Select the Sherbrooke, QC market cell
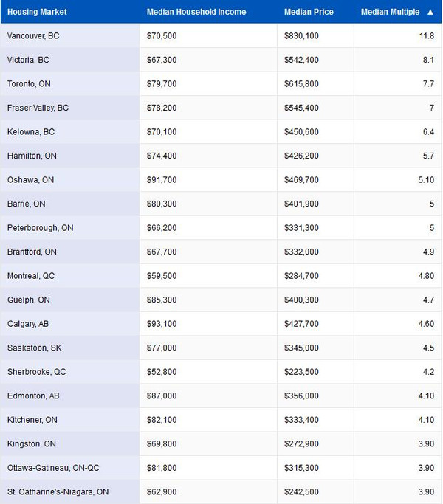The image size is (443, 504). click(36, 372)
